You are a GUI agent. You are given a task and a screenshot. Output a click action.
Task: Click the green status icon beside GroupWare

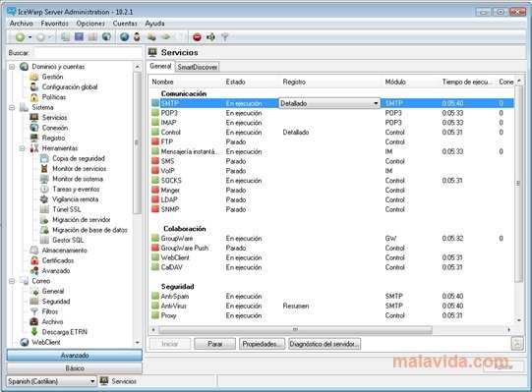click(155, 238)
